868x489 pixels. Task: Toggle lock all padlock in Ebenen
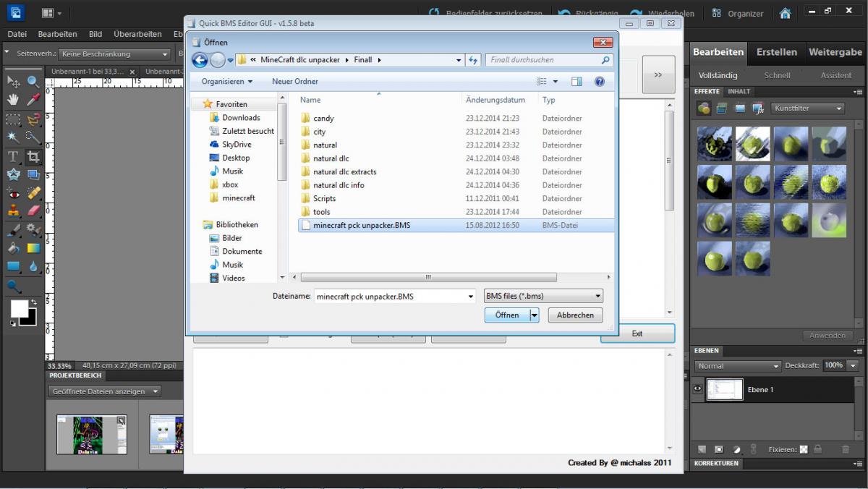tap(817, 449)
